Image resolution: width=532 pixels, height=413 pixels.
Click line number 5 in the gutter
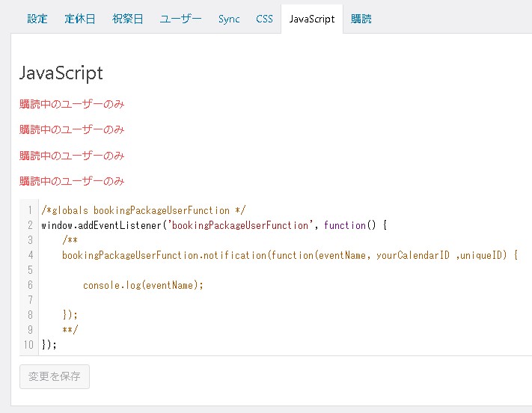pyautogui.click(x=30, y=270)
